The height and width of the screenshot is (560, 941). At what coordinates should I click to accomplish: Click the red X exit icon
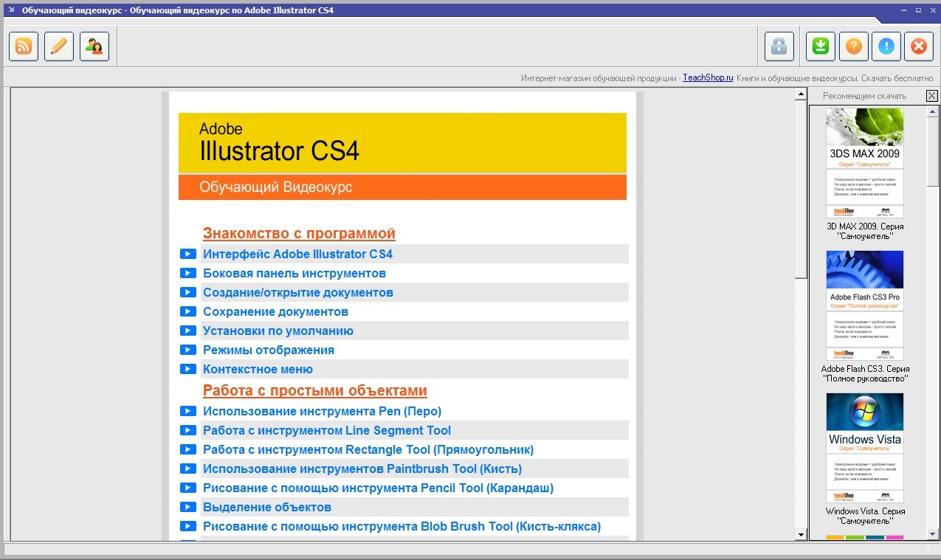pyautogui.click(x=919, y=46)
